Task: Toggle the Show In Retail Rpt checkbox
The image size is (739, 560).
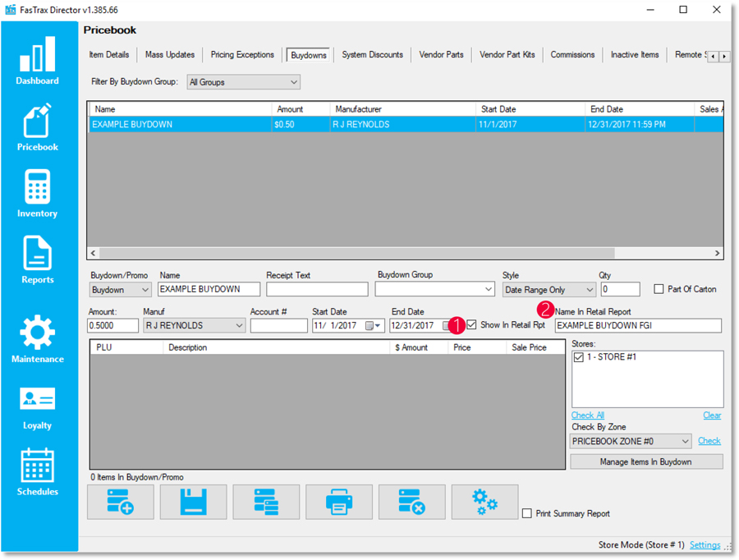Action: coord(472,325)
